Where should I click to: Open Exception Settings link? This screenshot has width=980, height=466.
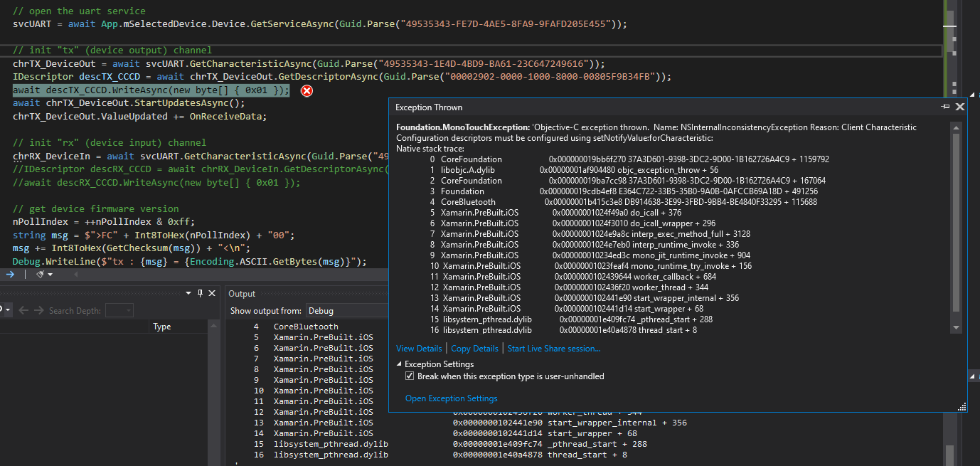452,398
